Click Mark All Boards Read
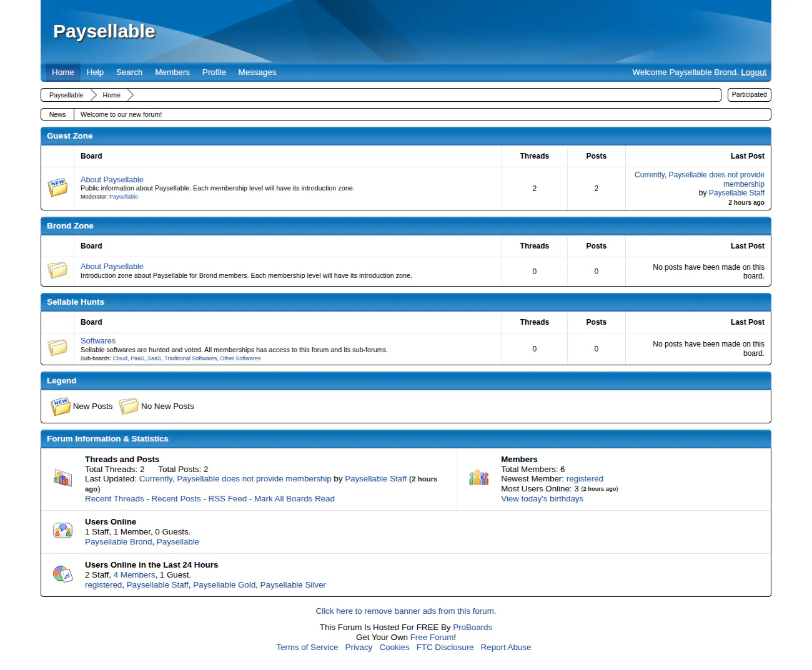The image size is (812, 670). click(294, 499)
